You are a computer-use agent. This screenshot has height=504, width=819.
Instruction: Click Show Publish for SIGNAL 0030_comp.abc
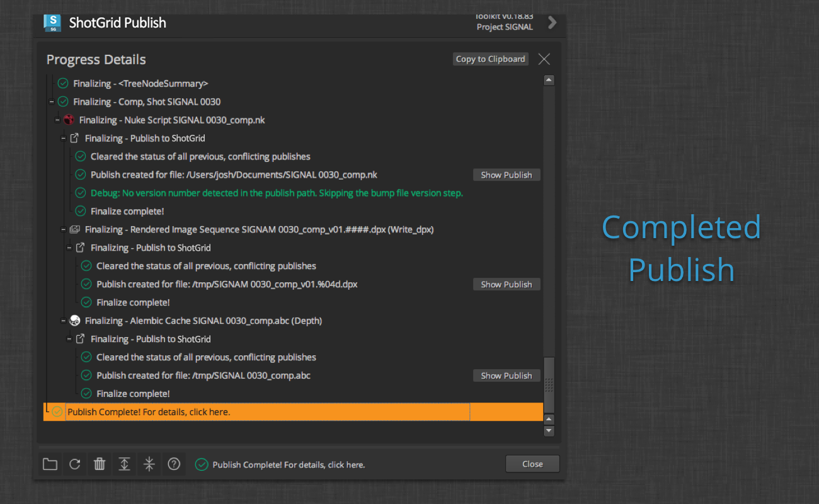[507, 376]
